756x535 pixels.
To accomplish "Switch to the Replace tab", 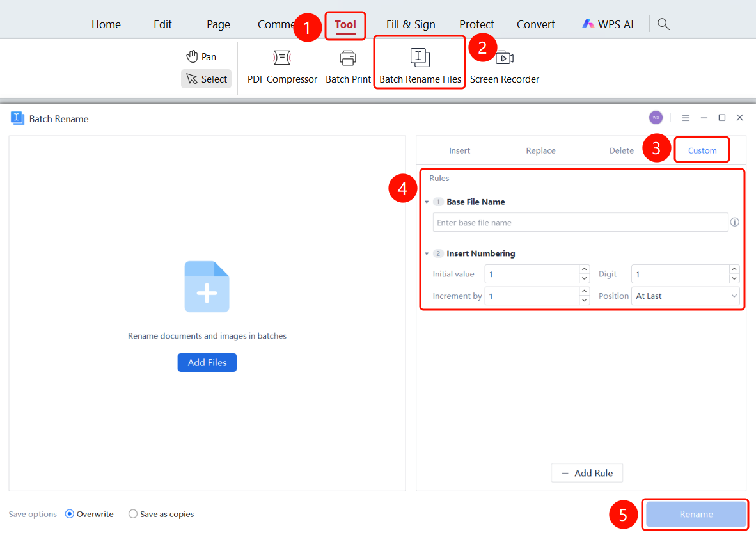I will [x=540, y=150].
